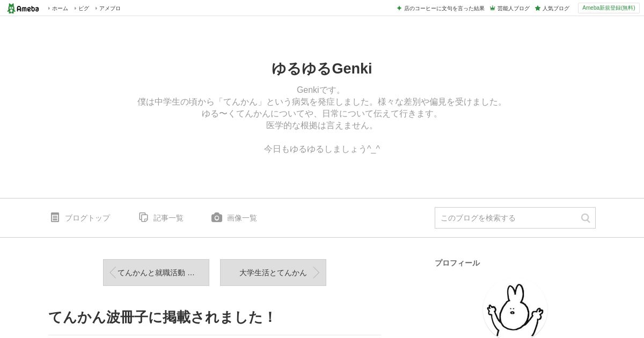644x338 pixels.
Task: Open 店のコーヒーに文句を言った結果 link
Action: [x=444, y=8]
